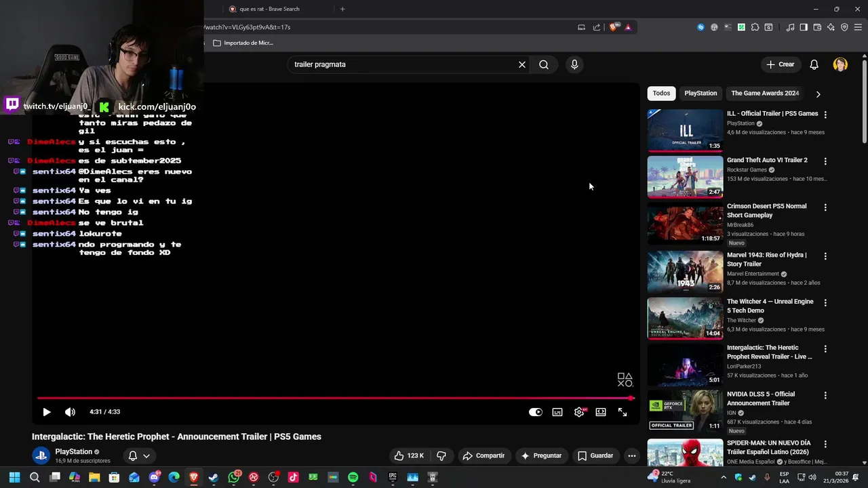Click the YouTube search magnifier button

[544, 64]
